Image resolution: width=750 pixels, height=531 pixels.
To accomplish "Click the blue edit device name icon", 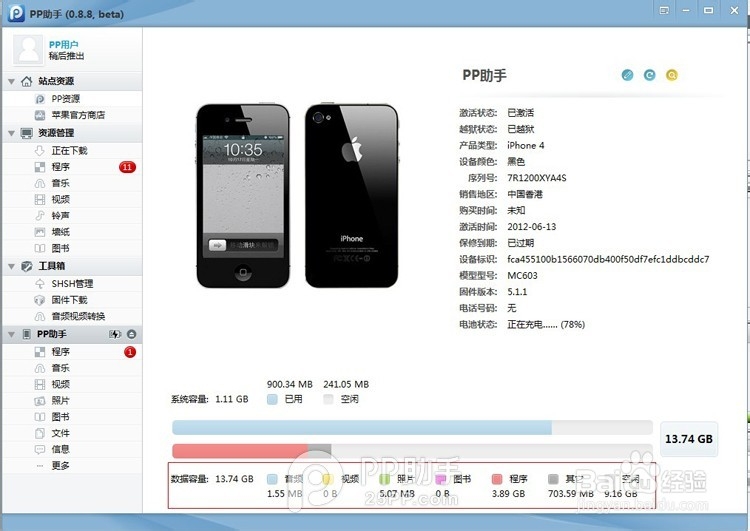I will click(627, 75).
